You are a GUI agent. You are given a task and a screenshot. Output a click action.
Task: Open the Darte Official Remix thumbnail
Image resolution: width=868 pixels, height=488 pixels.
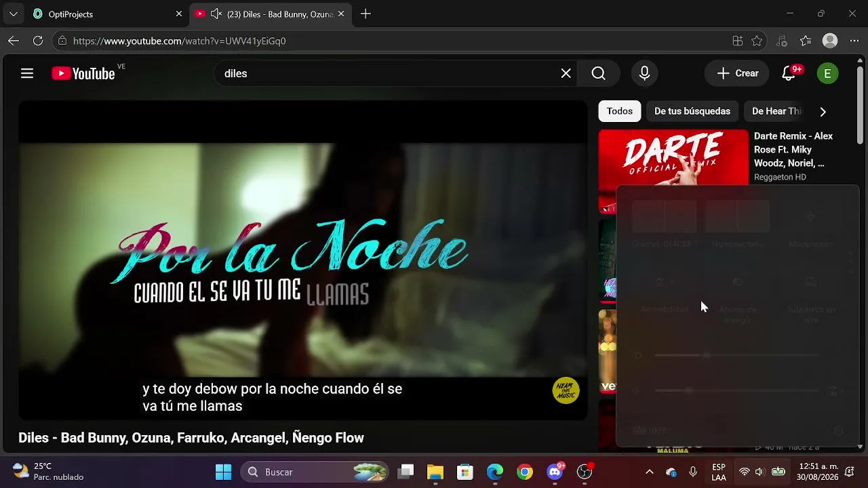point(673,157)
